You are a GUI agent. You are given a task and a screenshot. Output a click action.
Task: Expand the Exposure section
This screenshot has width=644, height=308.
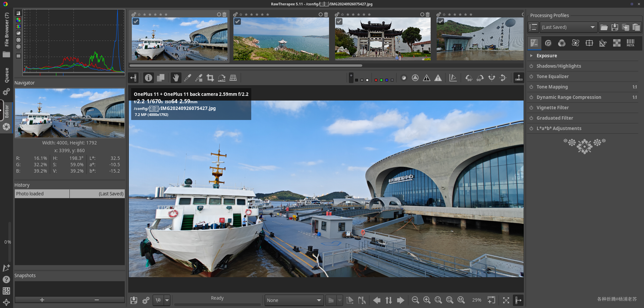pyautogui.click(x=531, y=56)
